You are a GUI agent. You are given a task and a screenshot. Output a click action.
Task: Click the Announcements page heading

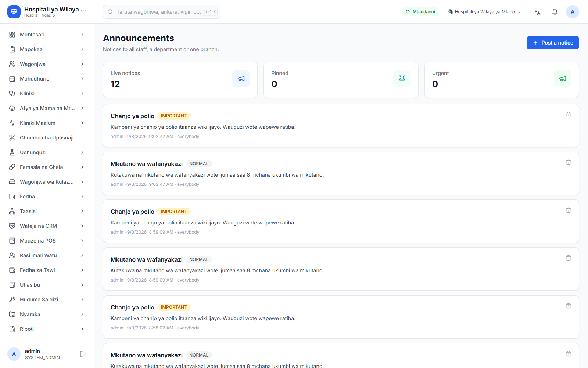139,38
